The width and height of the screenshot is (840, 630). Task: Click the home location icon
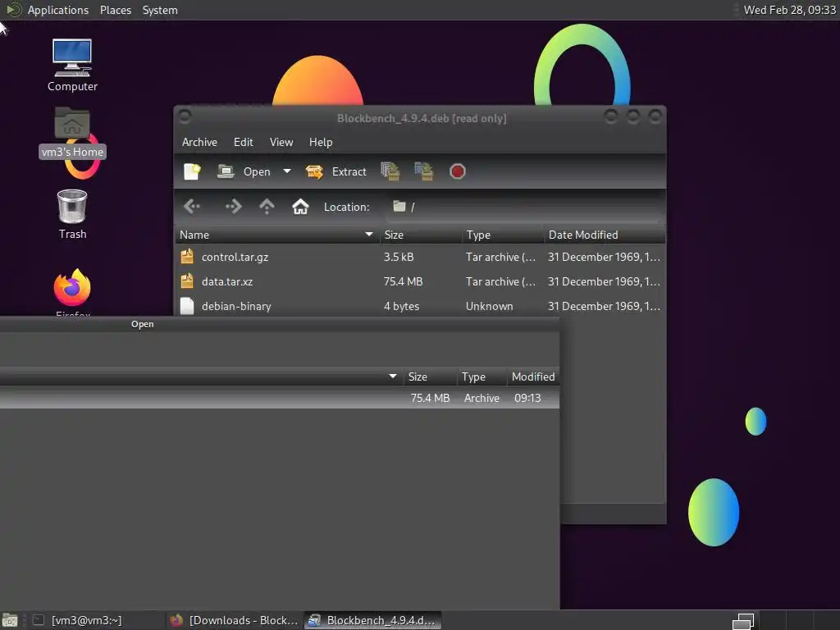click(300, 206)
